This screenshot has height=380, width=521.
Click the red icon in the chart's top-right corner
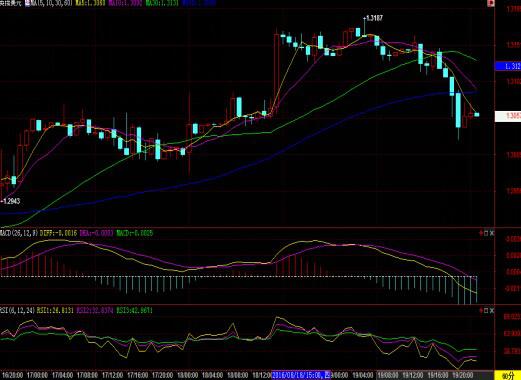click(490, 3)
